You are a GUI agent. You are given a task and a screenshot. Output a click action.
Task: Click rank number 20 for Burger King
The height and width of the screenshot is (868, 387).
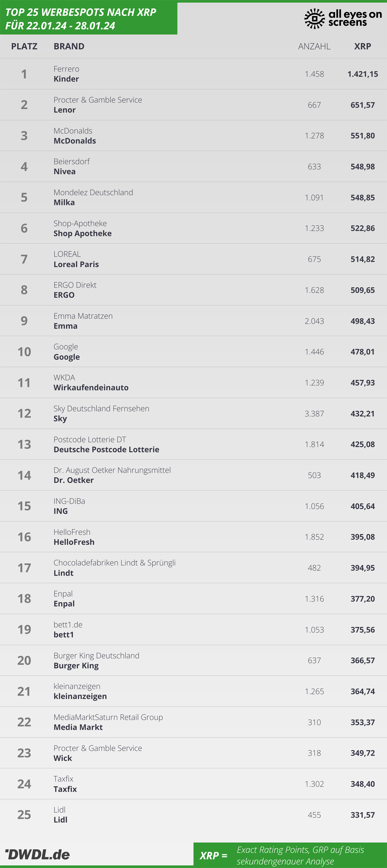click(24, 661)
